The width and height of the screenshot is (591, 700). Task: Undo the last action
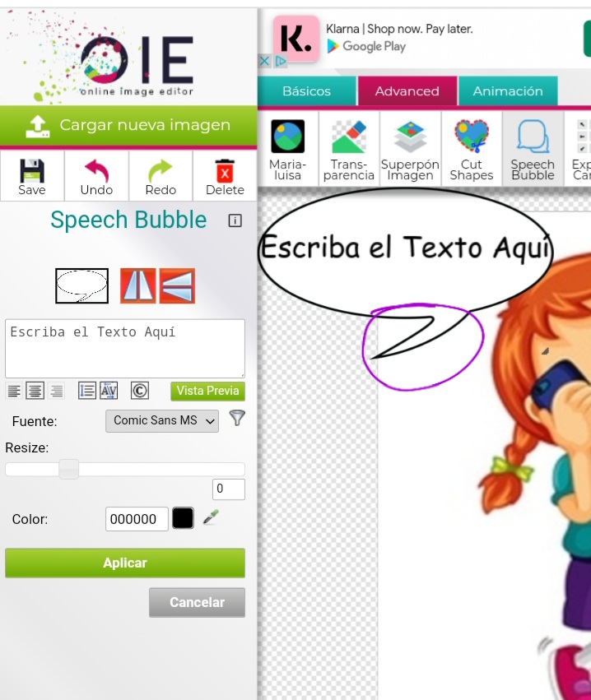point(96,176)
